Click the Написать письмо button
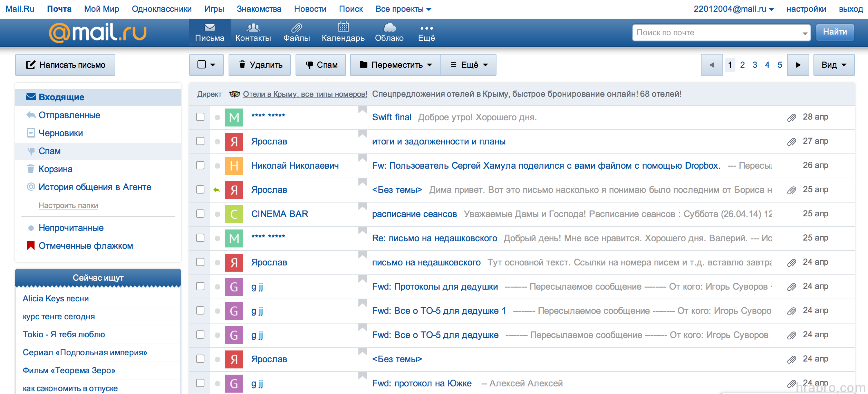 65,65
